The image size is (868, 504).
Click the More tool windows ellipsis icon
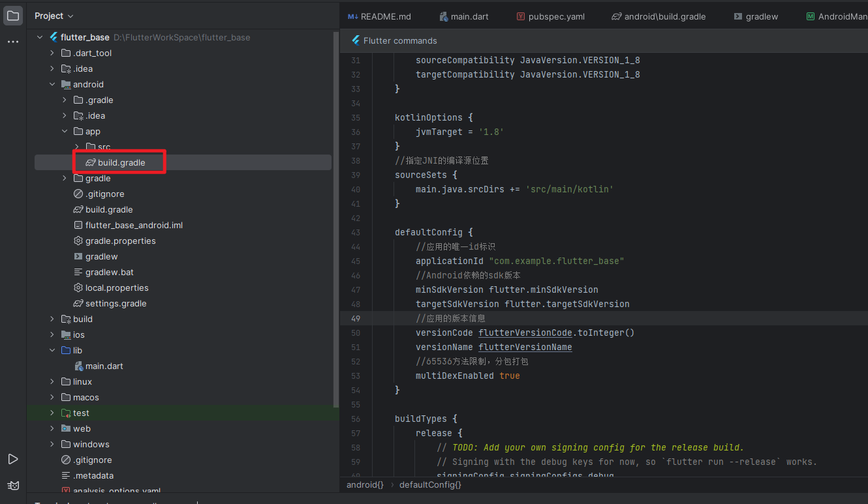click(13, 42)
